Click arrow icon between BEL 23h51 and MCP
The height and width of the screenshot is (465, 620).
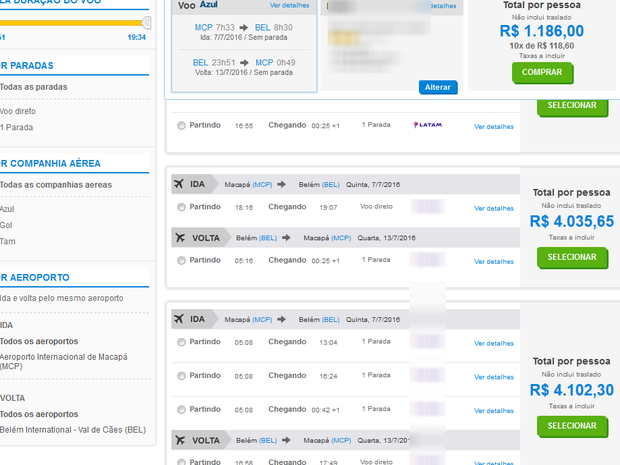242,62
